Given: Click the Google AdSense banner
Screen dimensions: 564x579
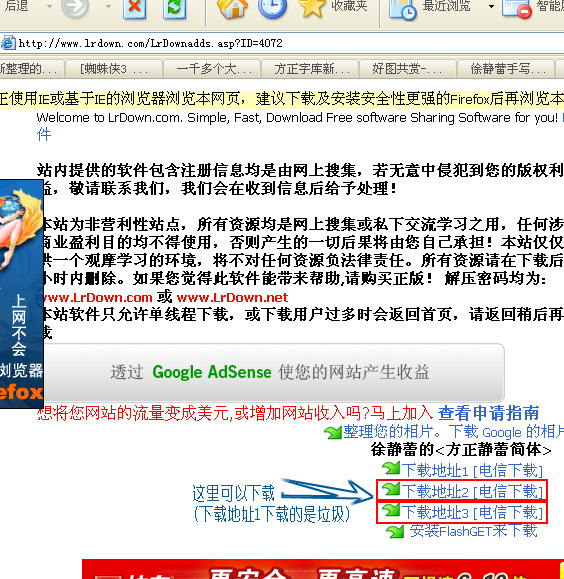Looking at the screenshot, I should 274,372.
